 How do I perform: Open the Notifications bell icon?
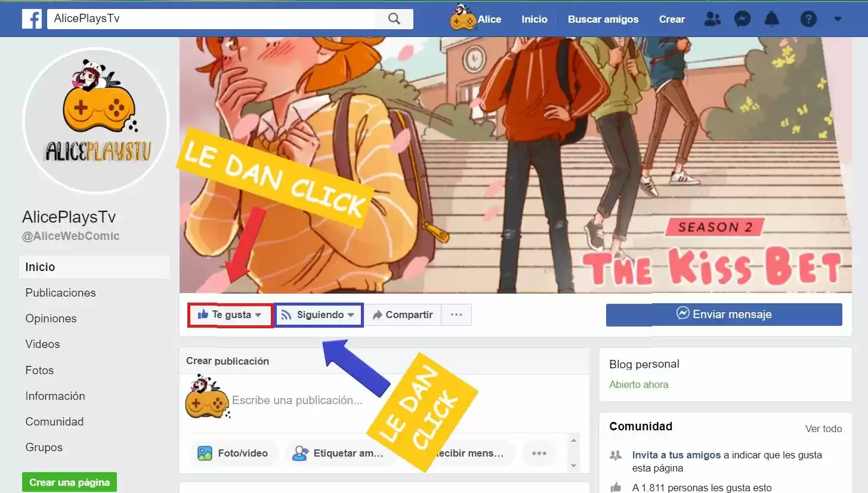tap(772, 19)
